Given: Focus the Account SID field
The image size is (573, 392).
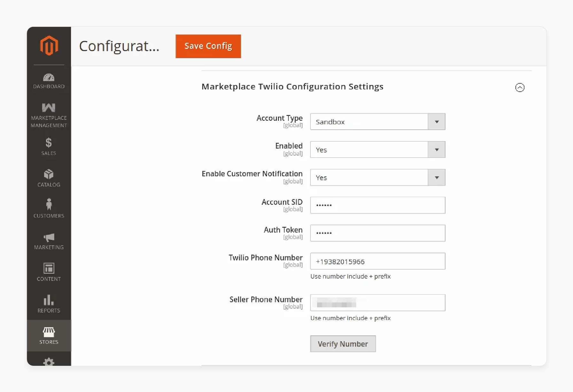Looking at the screenshot, I should coord(378,205).
